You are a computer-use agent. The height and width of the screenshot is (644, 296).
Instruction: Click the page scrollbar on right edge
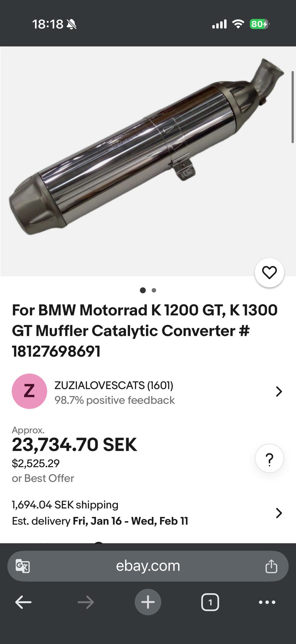[x=292, y=107]
